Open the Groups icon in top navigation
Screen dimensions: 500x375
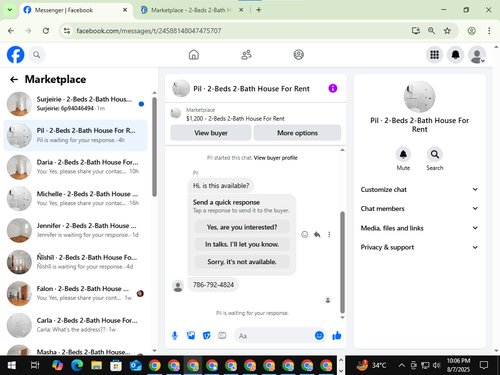tap(298, 55)
